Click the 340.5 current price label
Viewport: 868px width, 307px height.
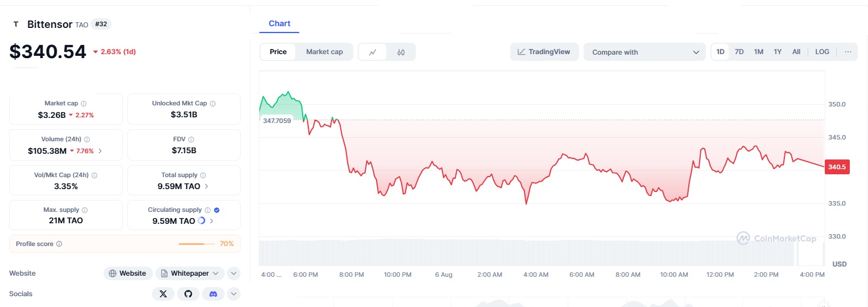point(837,167)
